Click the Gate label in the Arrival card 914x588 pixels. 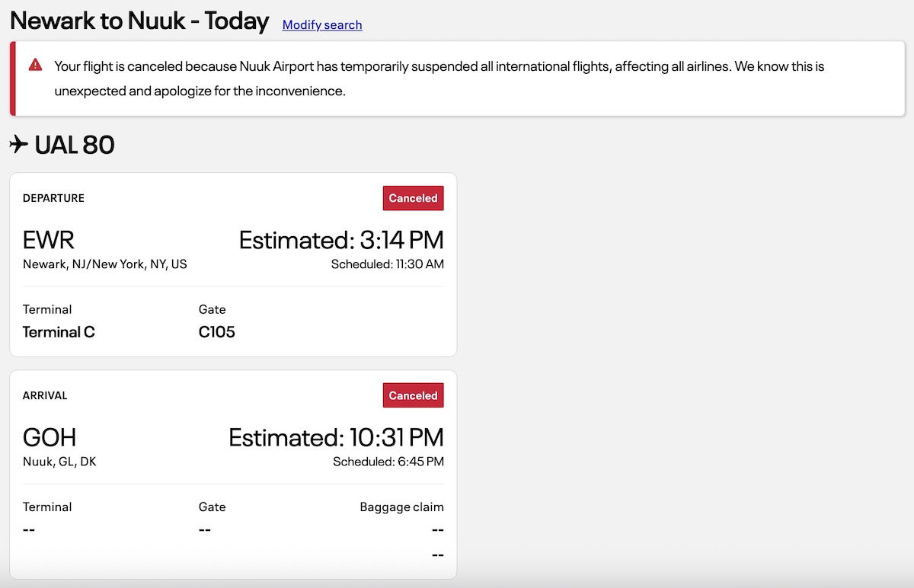213,507
